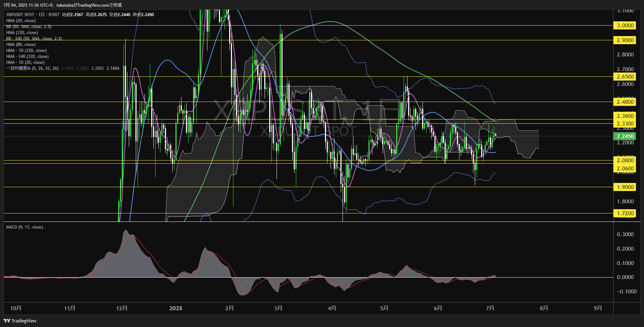This screenshot has width=644, height=327.
Task: Click the yellow 2.4800 price label
Action: pyautogui.click(x=625, y=102)
